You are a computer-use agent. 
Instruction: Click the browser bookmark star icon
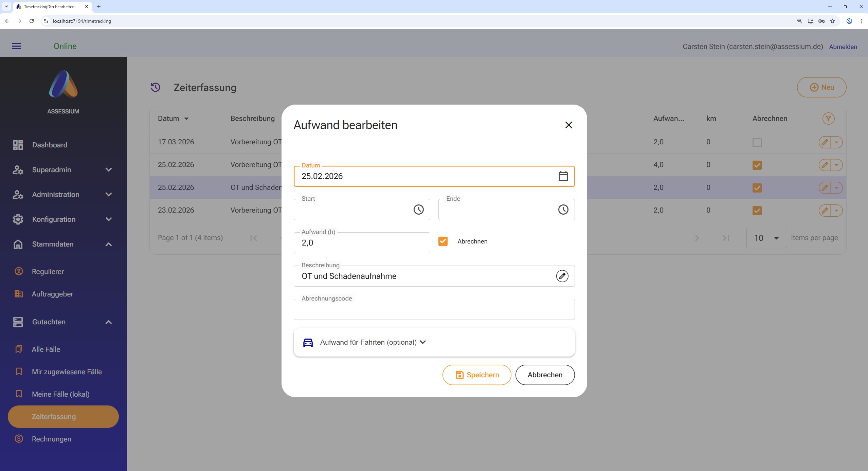click(x=832, y=21)
